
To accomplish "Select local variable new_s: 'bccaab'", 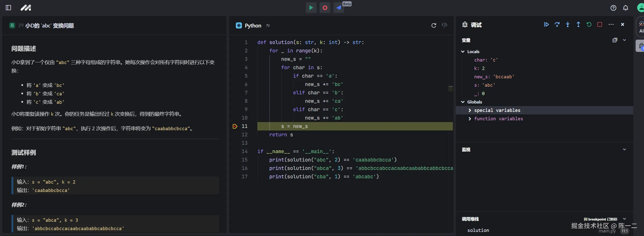I will 494,77.
